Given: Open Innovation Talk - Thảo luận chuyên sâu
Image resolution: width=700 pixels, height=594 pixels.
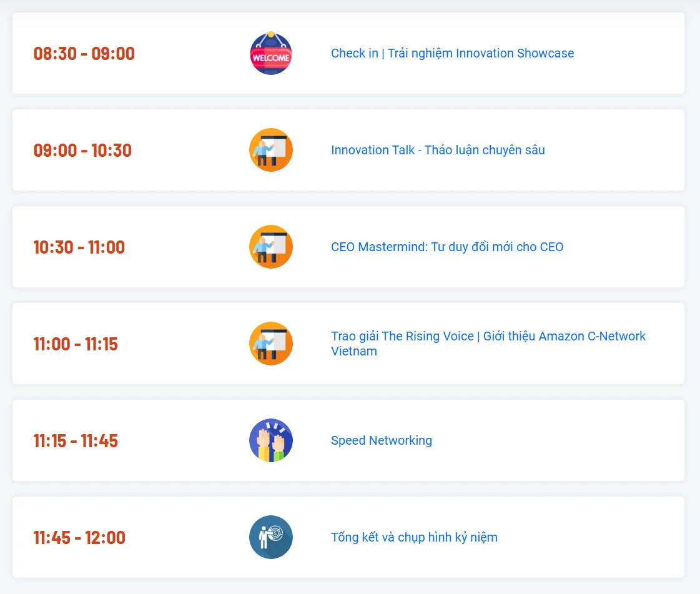Looking at the screenshot, I should 438,150.
